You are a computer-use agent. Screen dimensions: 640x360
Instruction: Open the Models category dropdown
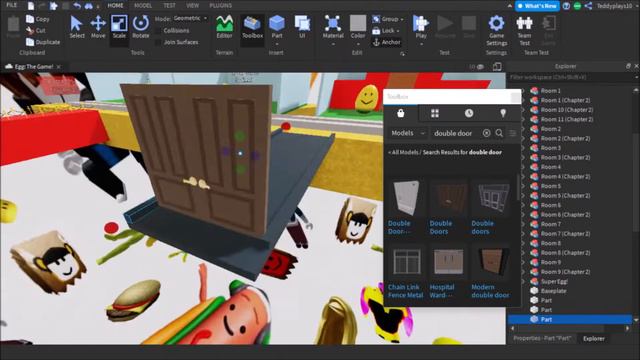pyautogui.click(x=407, y=133)
